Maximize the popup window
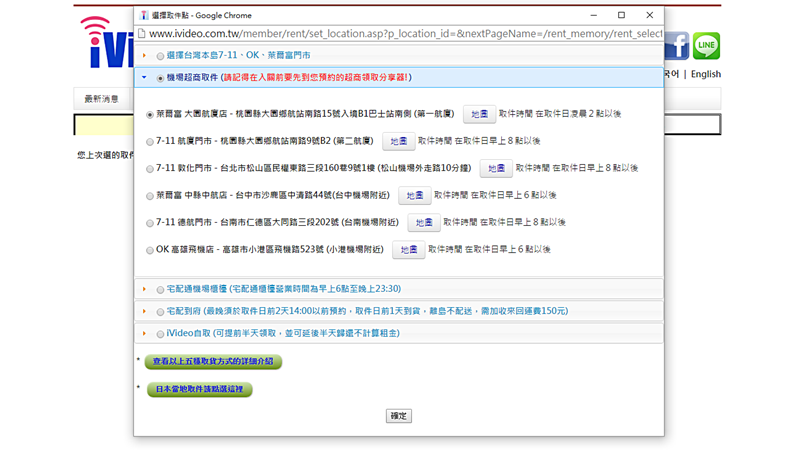This screenshot has height=450, width=800. click(x=621, y=15)
